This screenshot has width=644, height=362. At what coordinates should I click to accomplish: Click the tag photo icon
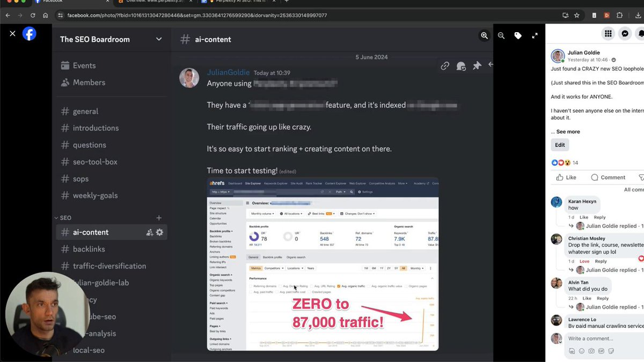tap(518, 35)
